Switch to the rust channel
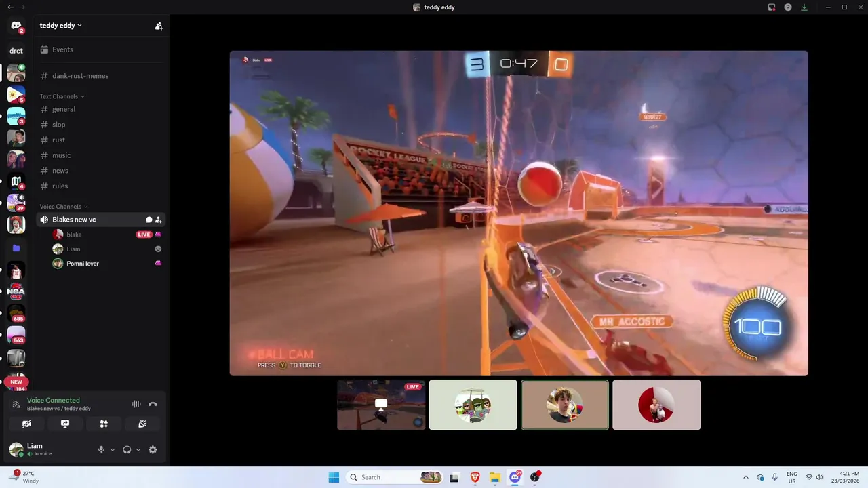The width and height of the screenshot is (868, 488). (100, 140)
